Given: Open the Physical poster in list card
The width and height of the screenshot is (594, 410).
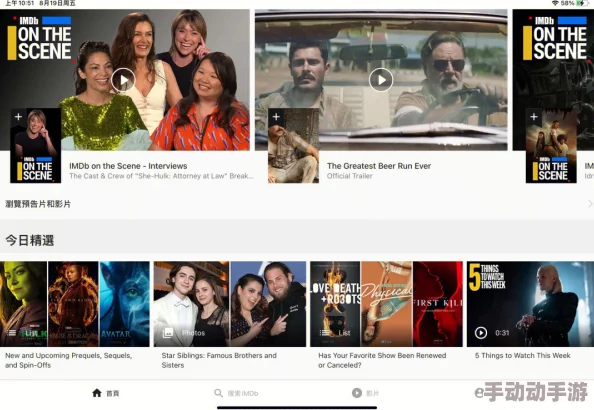Looking at the screenshot, I should pos(386,304).
